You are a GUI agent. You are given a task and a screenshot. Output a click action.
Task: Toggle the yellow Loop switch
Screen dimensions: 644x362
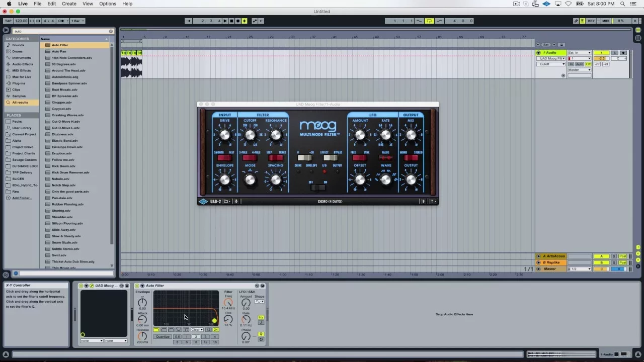point(429,21)
